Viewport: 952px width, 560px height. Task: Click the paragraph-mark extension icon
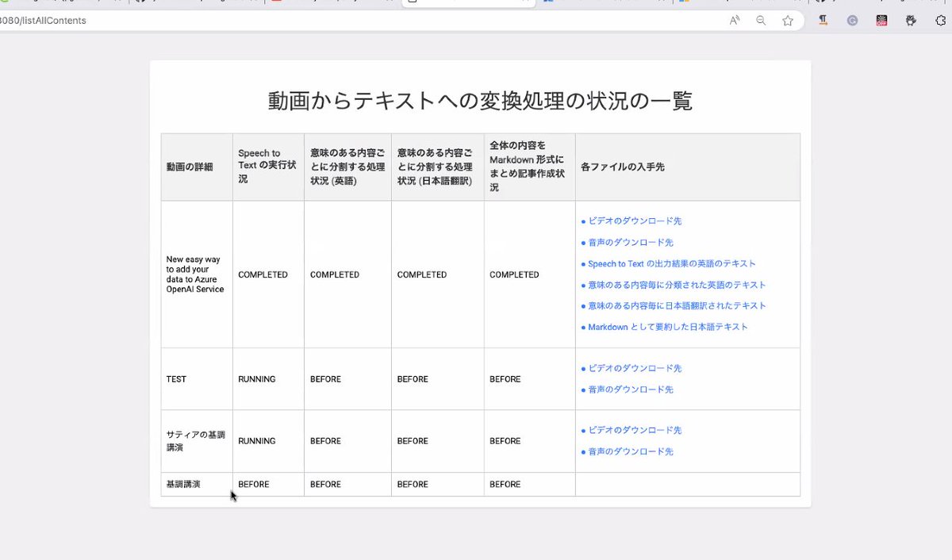point(823,20)
